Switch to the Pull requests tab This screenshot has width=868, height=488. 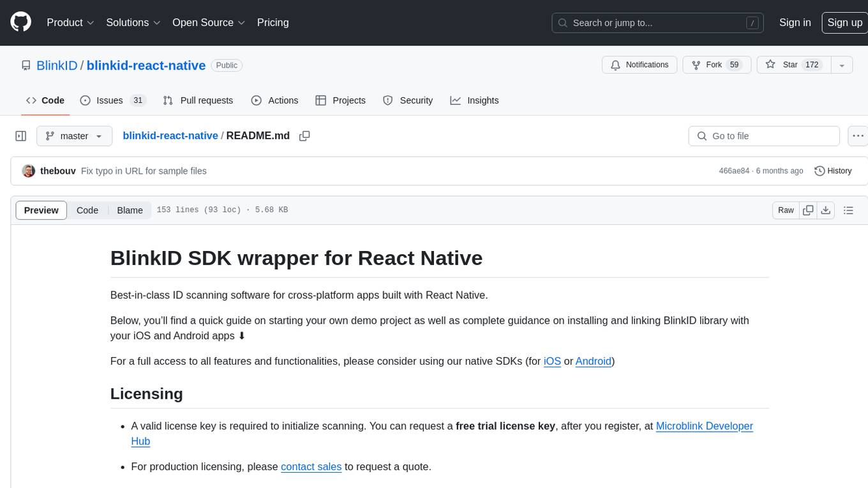pyautogui.click(x=198, y=100)
